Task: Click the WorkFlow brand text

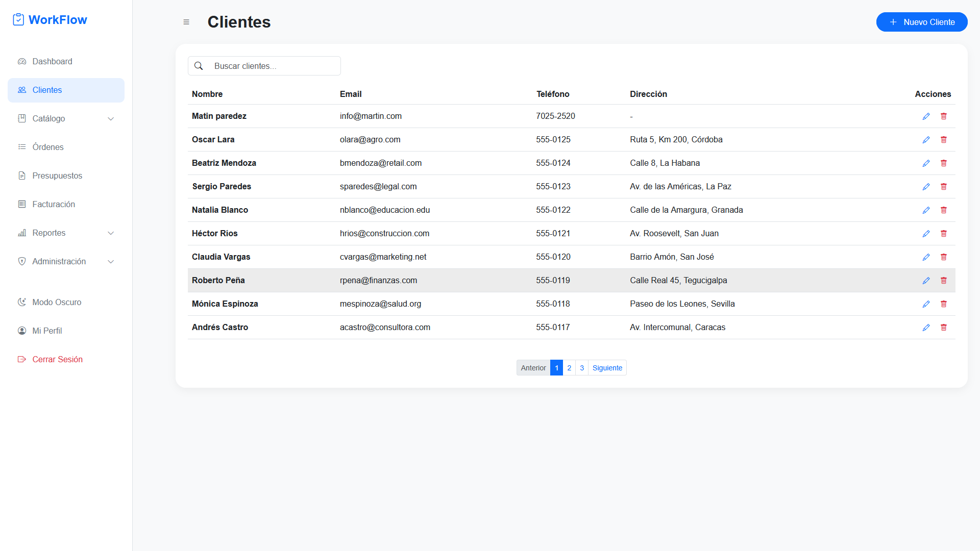Action: 58,20
